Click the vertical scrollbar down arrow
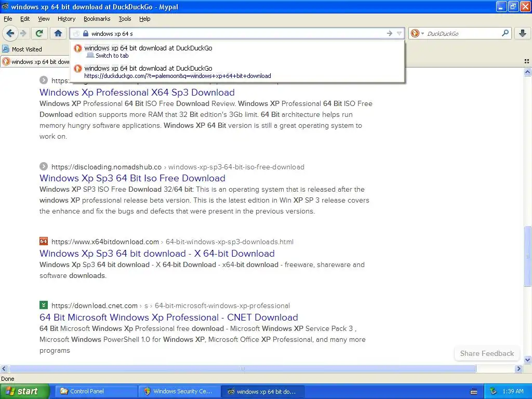The width and height of the screenshot is (532, 399). pos(527,360)
